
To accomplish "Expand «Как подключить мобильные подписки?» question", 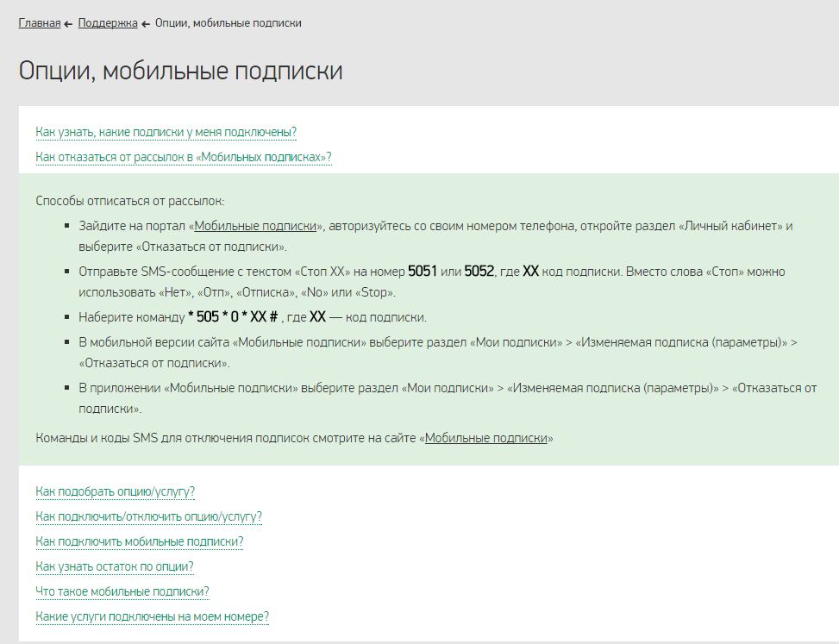I will 140,541.
